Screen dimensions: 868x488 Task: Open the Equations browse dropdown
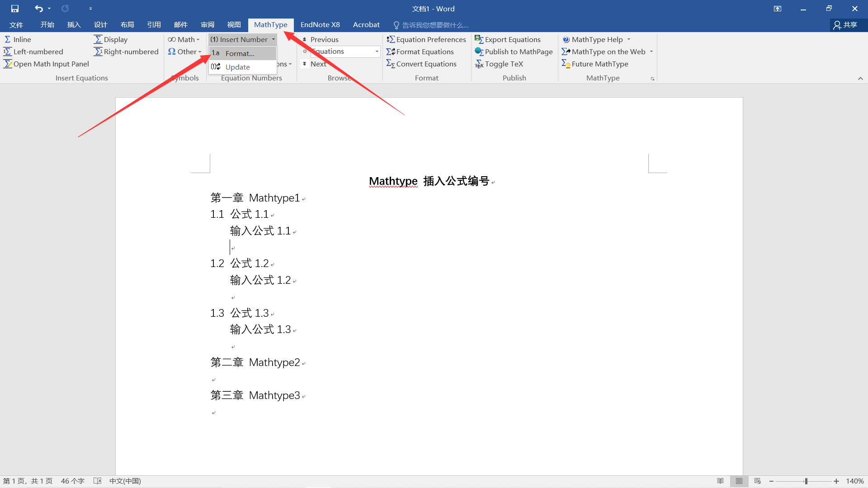click(x=377, y=52)
